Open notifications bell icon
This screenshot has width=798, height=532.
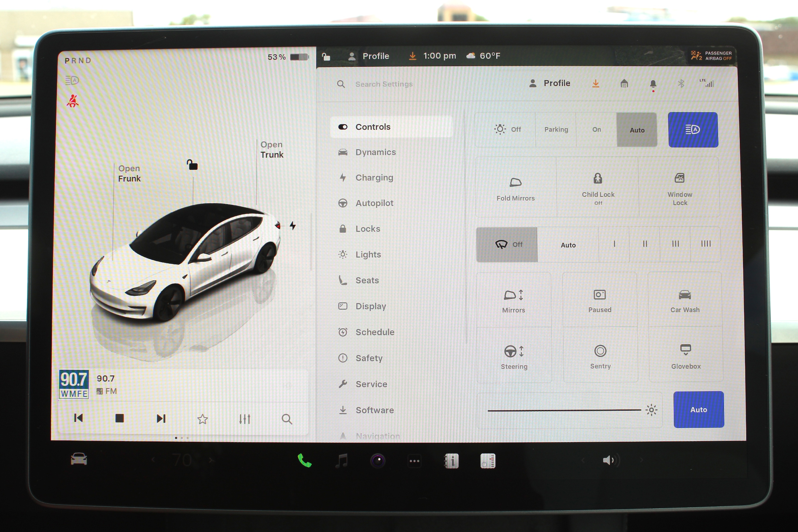point(653,84)
